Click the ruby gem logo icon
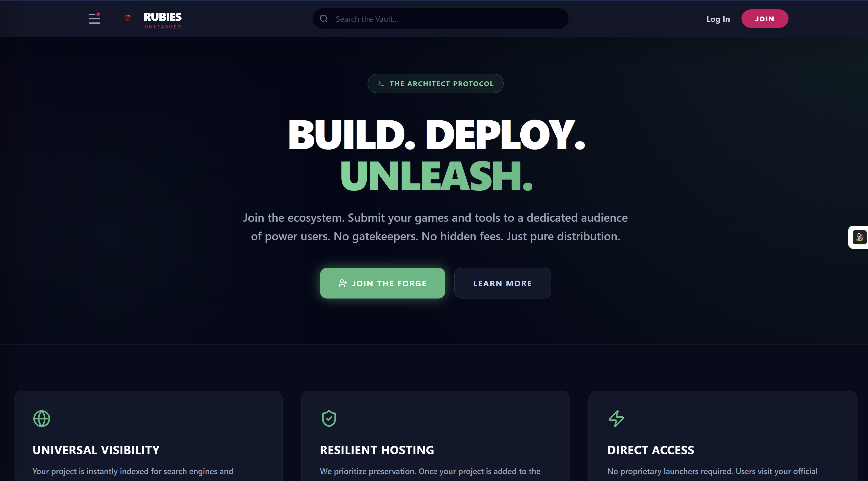Viewport: 868px width, 481px height. [127, 18]
